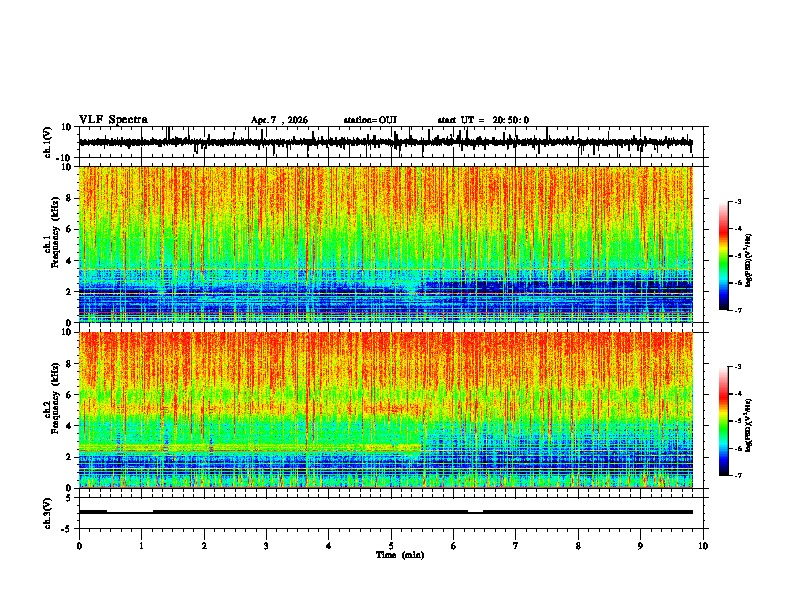Select the "start UT = 20:50:0" text
Screen dimensions: 792x612
[483, 120]
